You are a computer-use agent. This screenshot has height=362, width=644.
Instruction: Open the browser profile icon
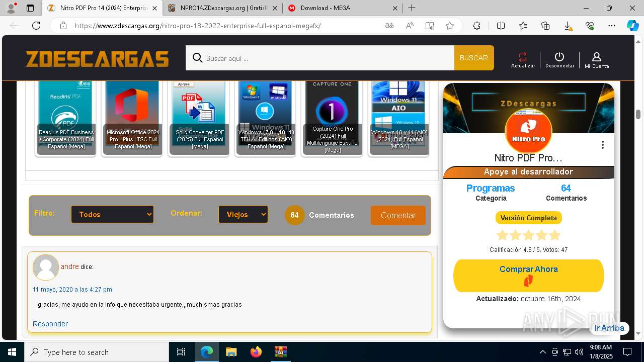pyautogui.click(x=11, y=8)
